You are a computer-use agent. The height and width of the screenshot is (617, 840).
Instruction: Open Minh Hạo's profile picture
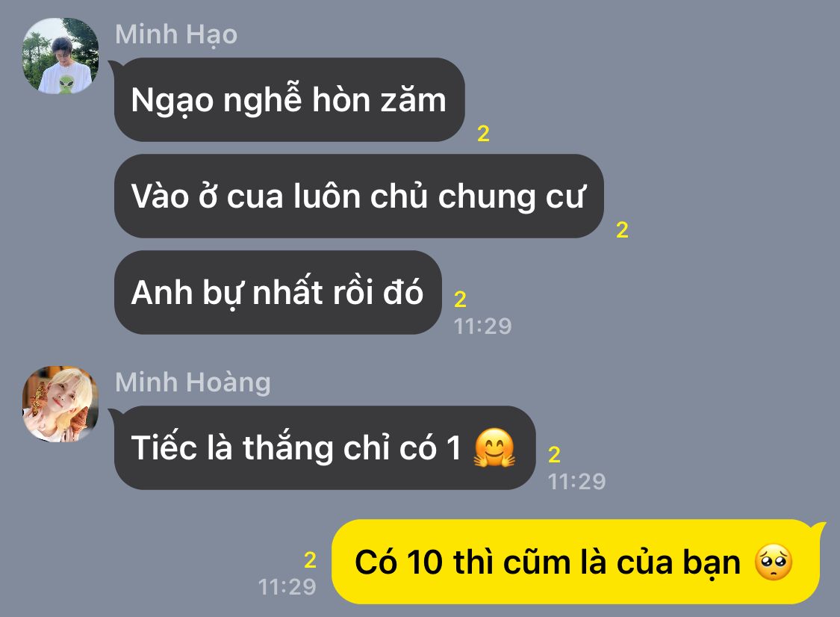tap(60, 56)
